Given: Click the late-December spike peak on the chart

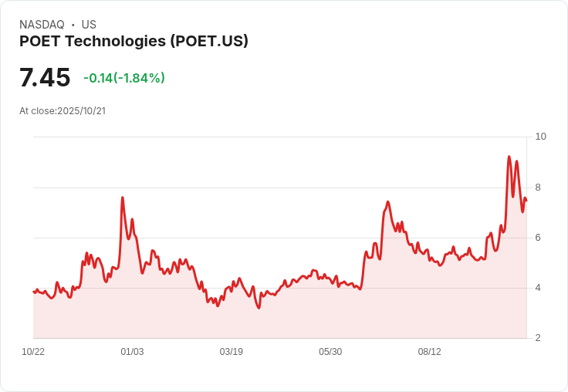Looking at the screenshot, I should [122, 198].
